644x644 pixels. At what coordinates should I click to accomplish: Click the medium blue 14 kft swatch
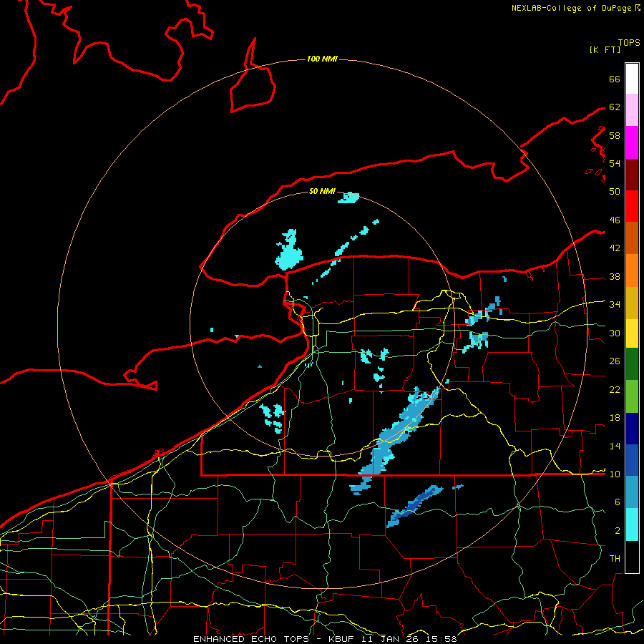(x=632, y=460)
